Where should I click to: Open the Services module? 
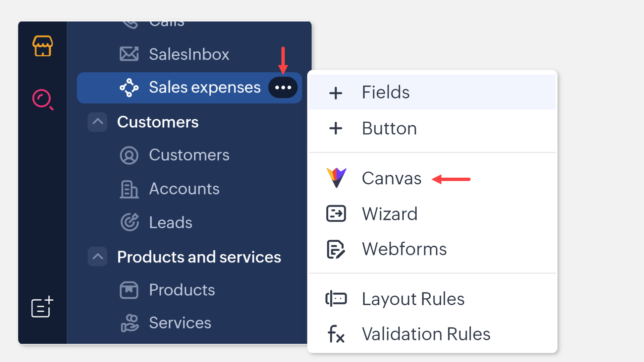(180, 323)
